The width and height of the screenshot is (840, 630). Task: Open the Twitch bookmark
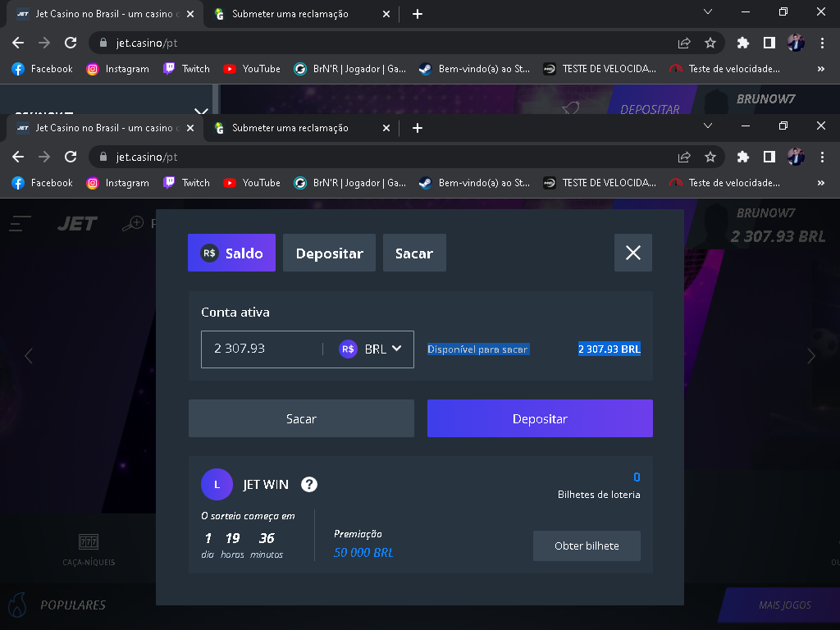[x=187, y=183]
